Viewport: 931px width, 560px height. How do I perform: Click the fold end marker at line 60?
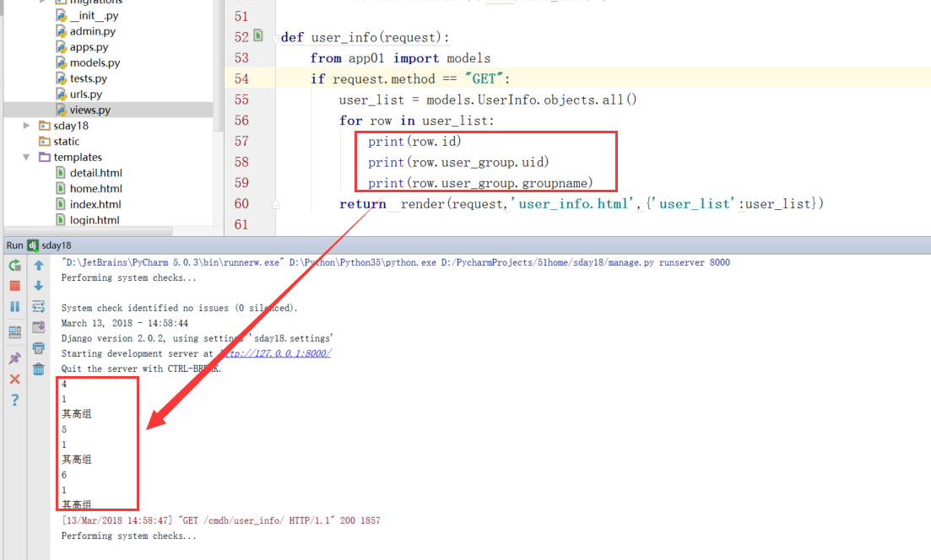click(x=275, y=205)
